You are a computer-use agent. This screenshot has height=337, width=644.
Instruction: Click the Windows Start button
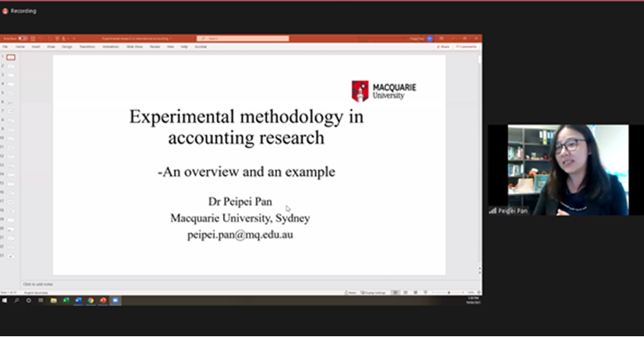point(5,300)
